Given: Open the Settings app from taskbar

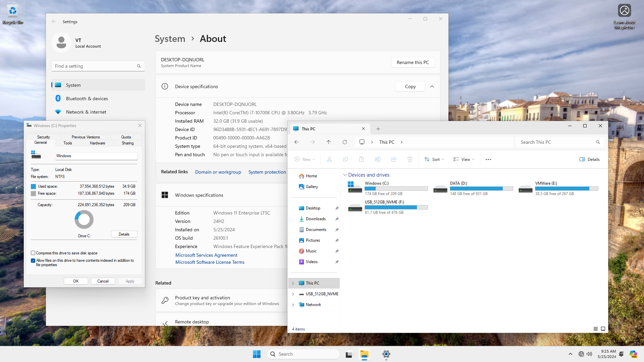Looking at the screenshot, I should pos(386,354).
